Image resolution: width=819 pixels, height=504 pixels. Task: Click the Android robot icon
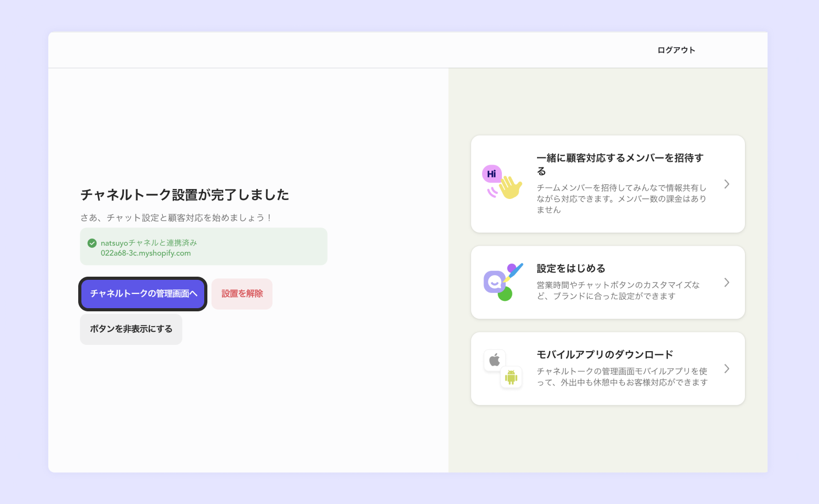(x=511, y=377)
